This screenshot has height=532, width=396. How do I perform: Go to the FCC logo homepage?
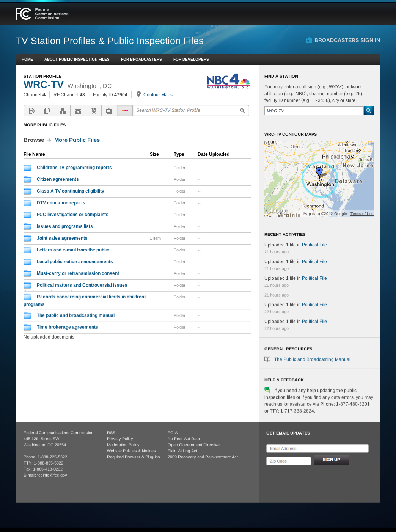point(42,14)
